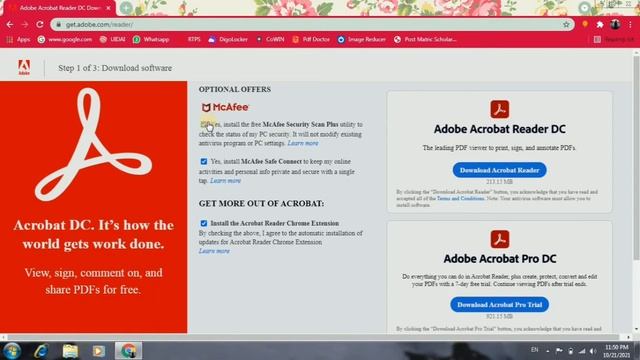Open the Reading list

pyautogui.click(x=614, y=40)
